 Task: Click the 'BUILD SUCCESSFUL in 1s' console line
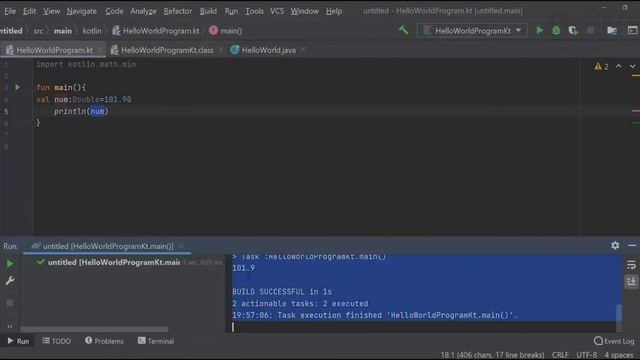[x=282, y=292]
